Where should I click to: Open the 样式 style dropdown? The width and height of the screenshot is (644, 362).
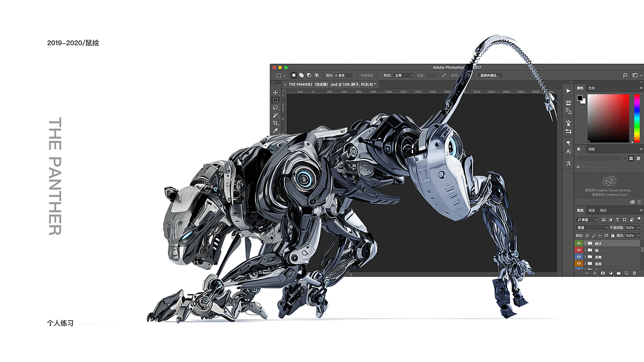click(x=404, y=75)
